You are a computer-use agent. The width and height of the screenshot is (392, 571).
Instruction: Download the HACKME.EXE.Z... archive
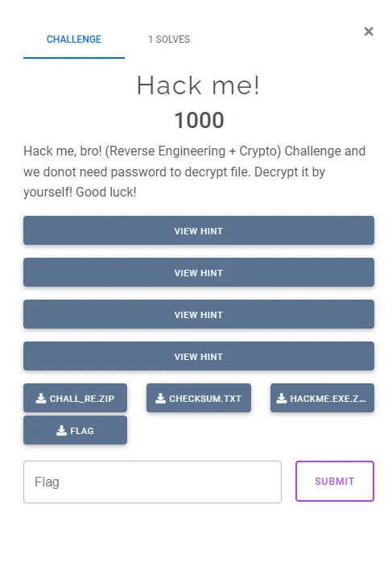tap(322, 399)
